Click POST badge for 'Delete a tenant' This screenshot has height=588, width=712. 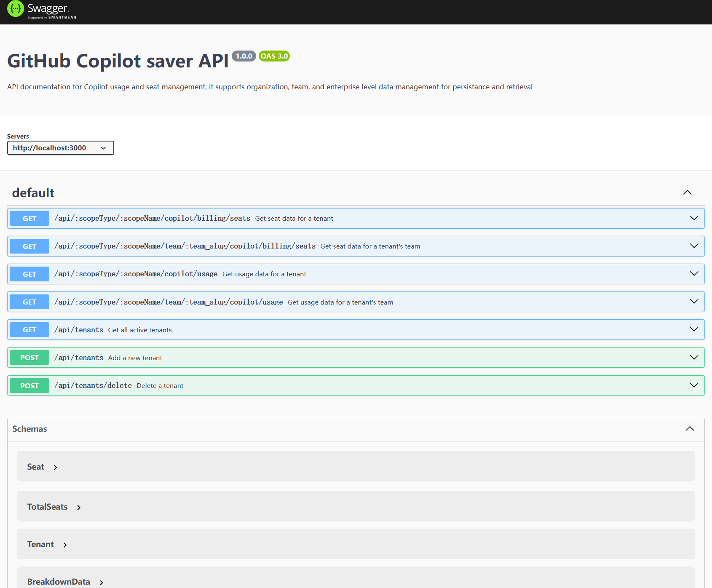[29, 386]
